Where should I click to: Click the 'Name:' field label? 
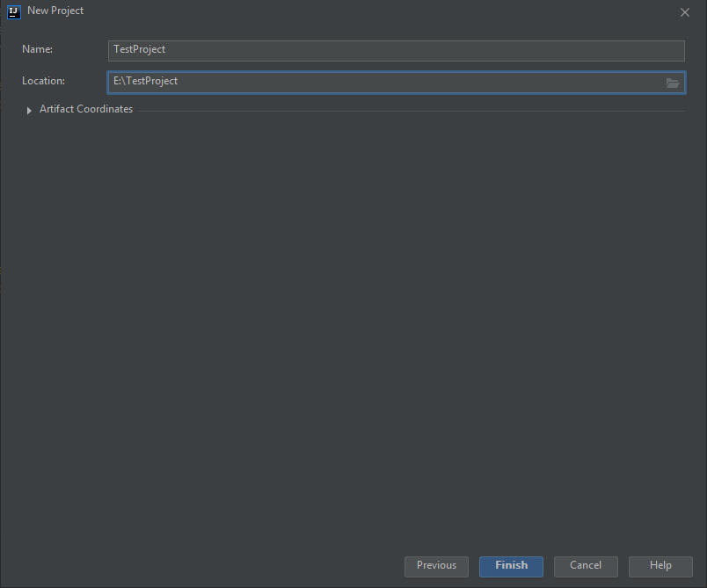point(38,50)
